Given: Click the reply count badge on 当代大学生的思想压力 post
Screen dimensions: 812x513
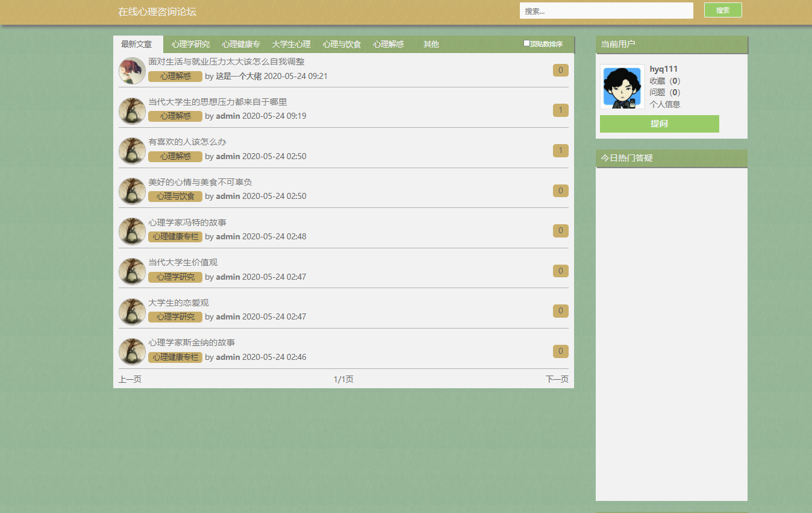Looking at the screenshot, I should click(x=560, y=110).
